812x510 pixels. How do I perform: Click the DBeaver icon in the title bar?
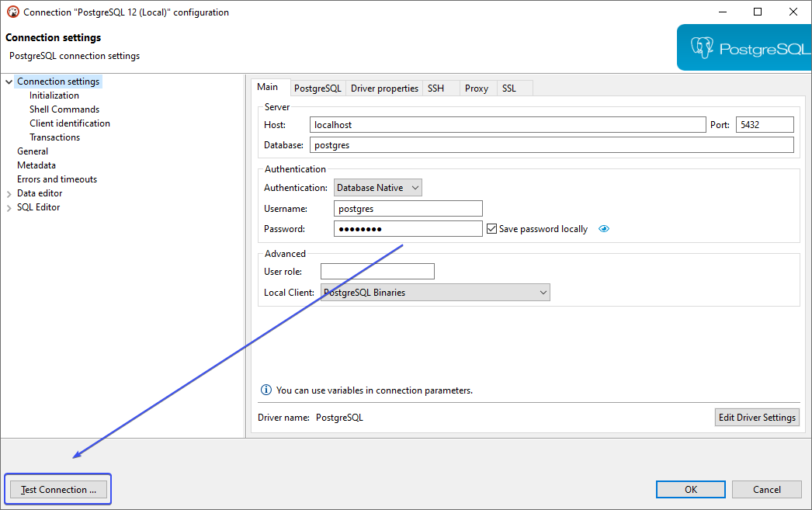[11, 12]
